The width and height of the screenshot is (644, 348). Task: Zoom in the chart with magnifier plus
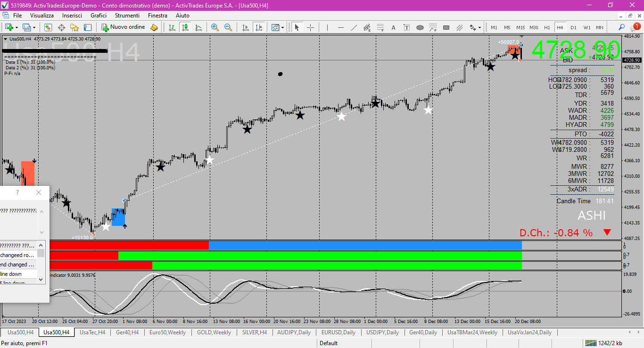click(x=215, y=27)
